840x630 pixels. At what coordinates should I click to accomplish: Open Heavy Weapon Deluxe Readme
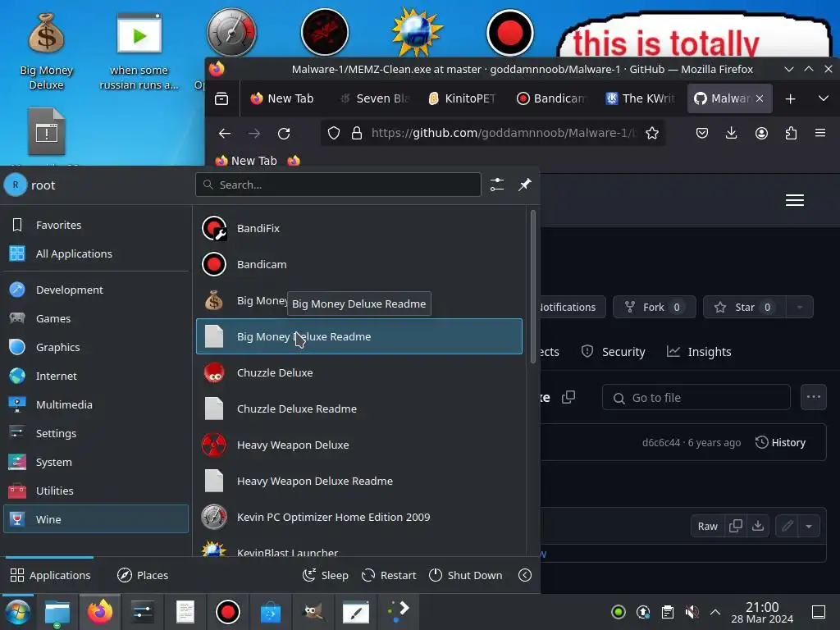click(359, 481)
